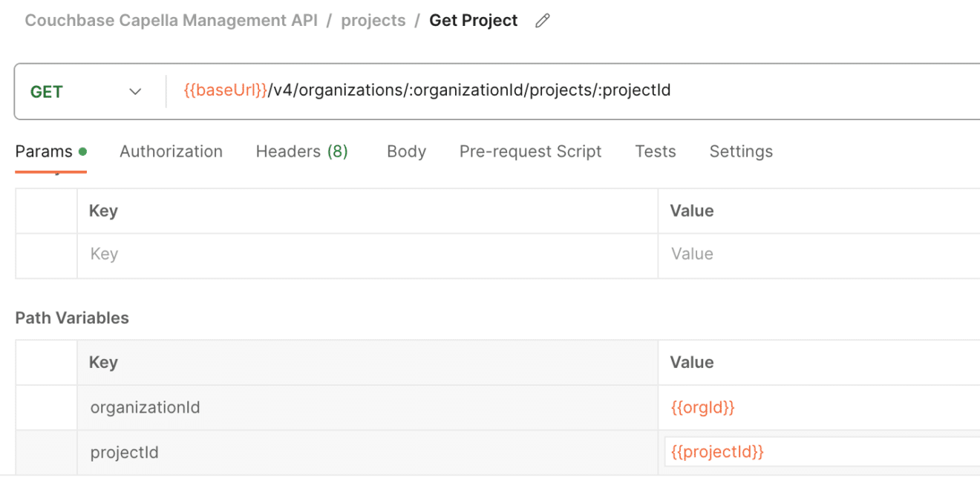This screenshot has height=486, width=980.
Task: Select the Body tab
Action: point(406,151)
